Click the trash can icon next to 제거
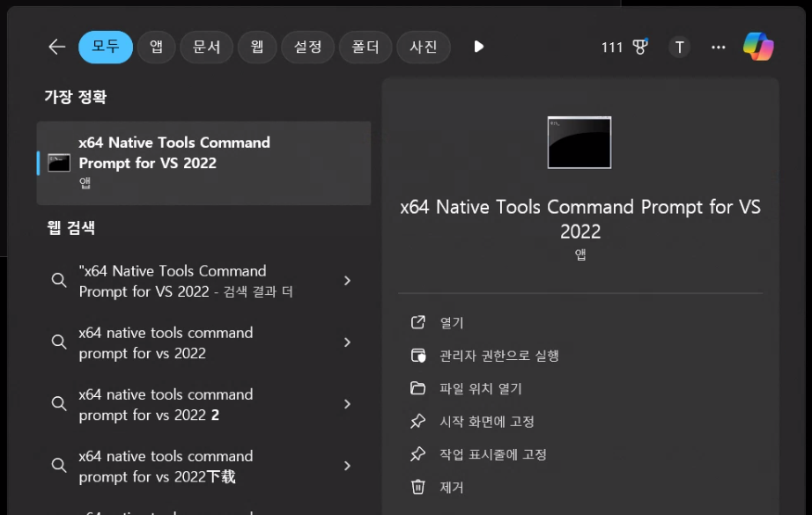The image size is (812, 515). (x=418, y=487)
